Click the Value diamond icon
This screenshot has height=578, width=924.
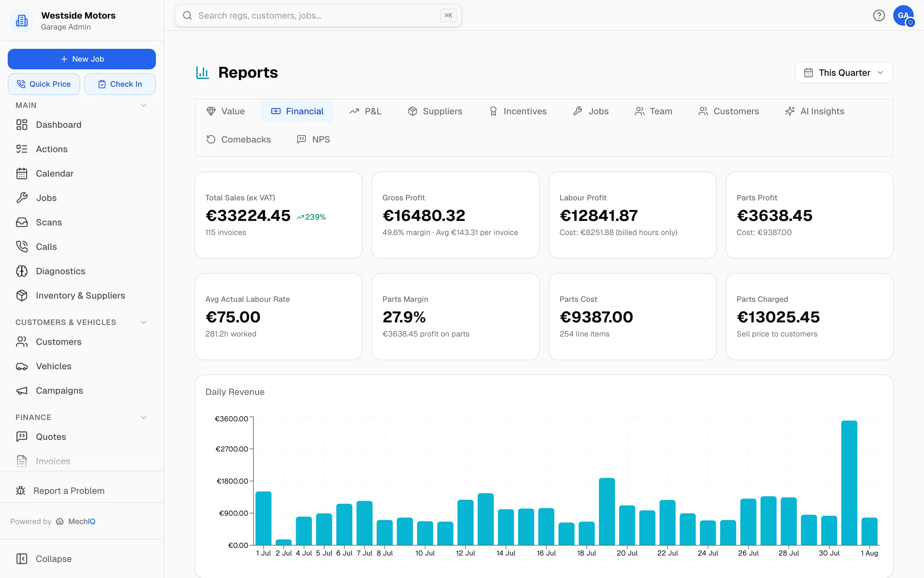211,111
